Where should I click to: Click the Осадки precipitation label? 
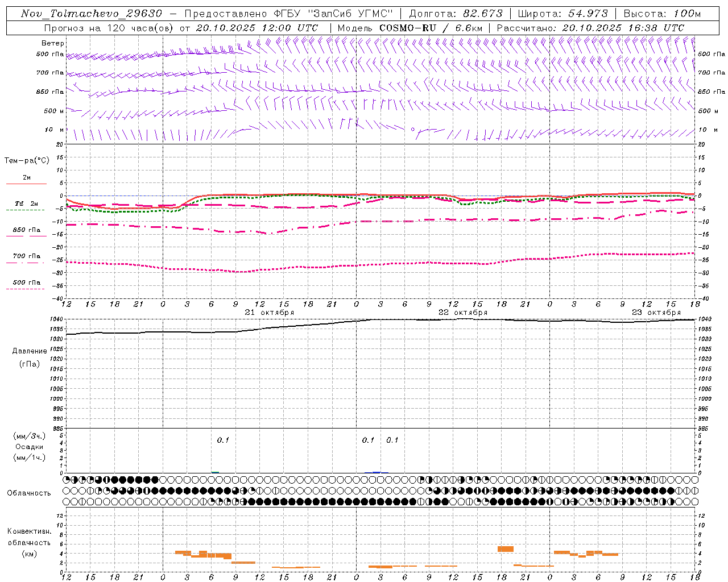pos(30,447)
